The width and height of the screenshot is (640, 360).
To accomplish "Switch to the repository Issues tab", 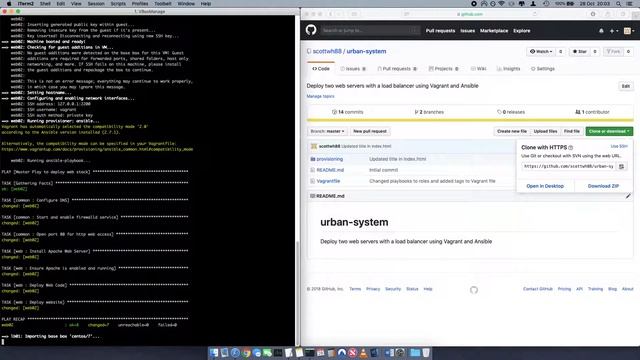I will 353,69.
